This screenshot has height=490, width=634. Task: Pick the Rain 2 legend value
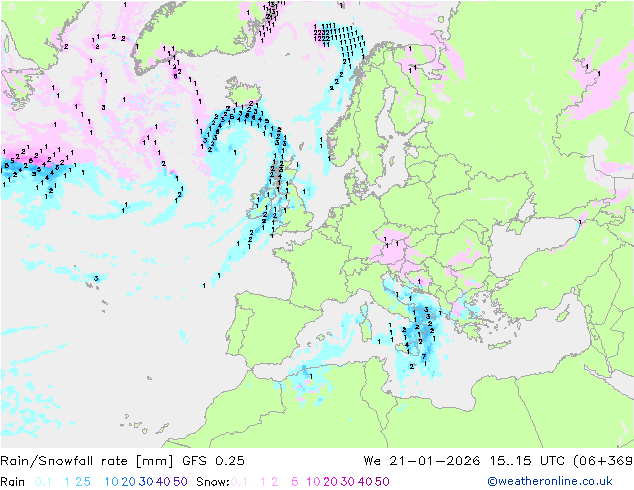[x=78, y=482]
